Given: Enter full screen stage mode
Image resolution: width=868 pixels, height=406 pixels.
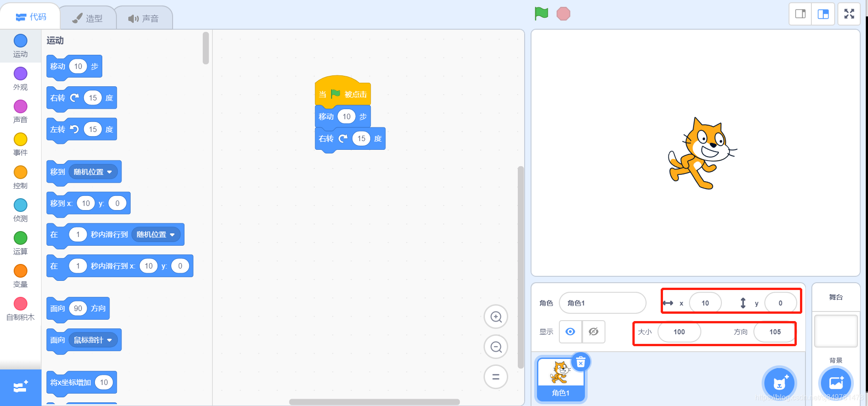Looking at the screenshot, I should click(x=849, y=14).
